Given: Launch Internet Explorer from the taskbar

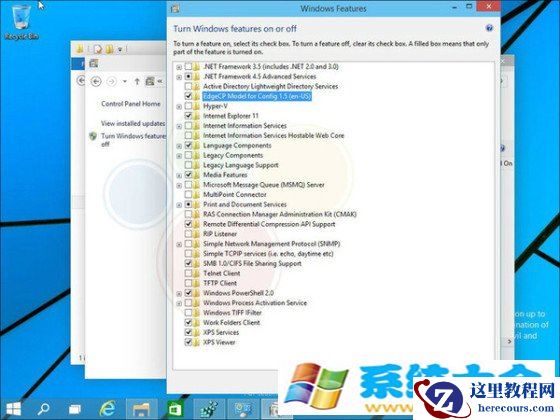Looking at the screenshot, I should tap(108, 409).
